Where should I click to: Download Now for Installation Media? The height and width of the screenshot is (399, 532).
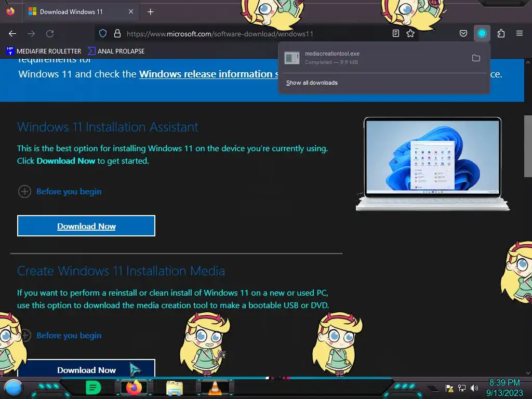coord(86,368)
